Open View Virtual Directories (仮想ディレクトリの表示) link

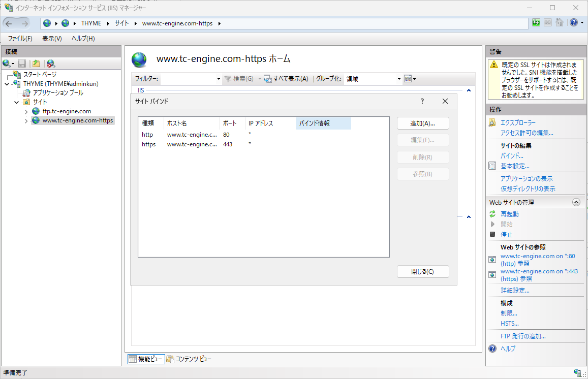528,188
